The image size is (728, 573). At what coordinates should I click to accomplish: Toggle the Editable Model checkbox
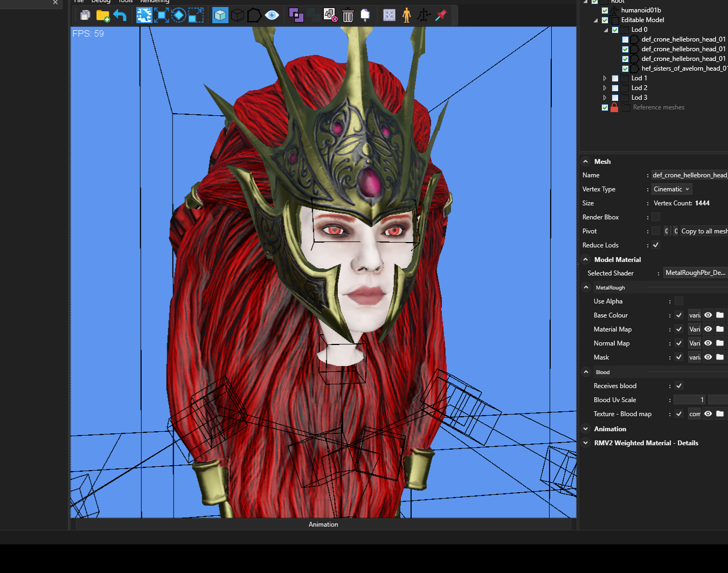point(605,20)
